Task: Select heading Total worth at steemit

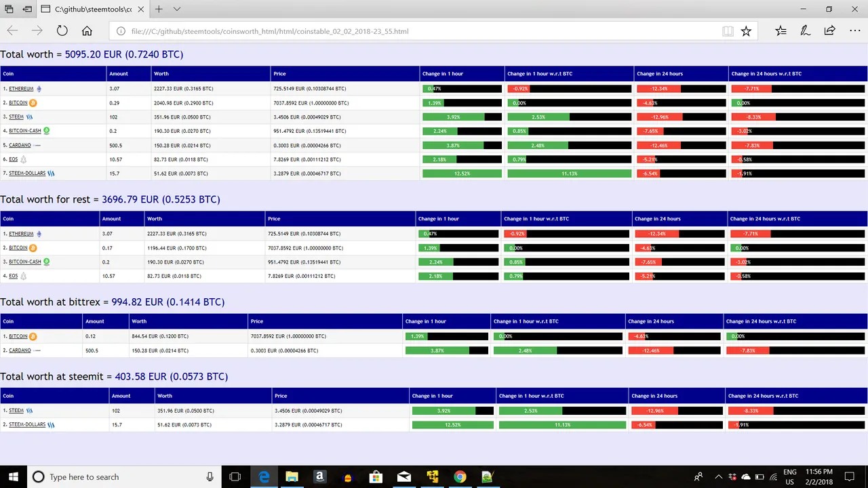Action: pos(114,376)
